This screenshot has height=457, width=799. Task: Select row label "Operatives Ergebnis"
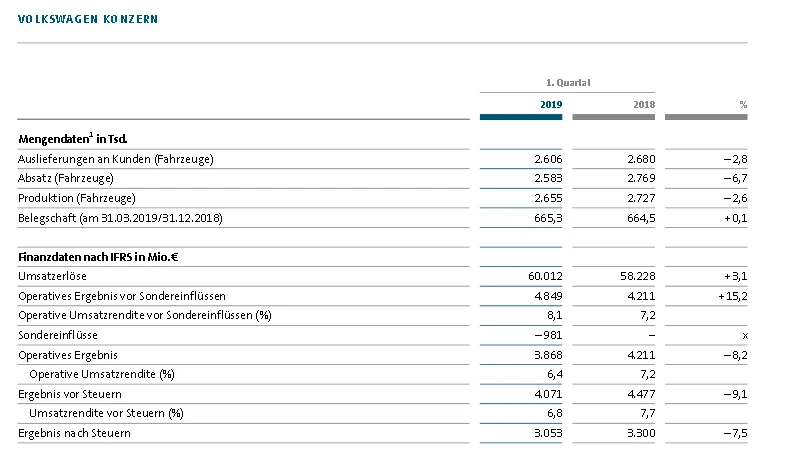point(68,355)
